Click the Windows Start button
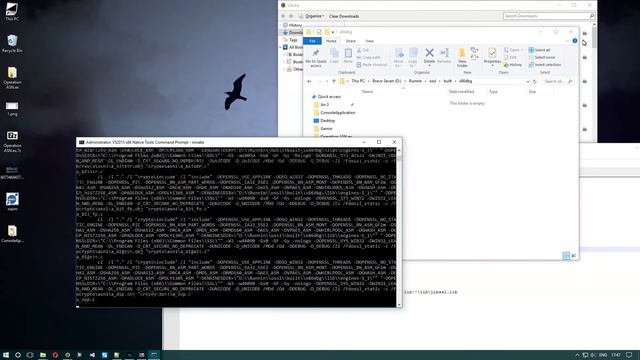Viewport: 640px width, 360px height. pyautogui.click(x=6, y=355)
